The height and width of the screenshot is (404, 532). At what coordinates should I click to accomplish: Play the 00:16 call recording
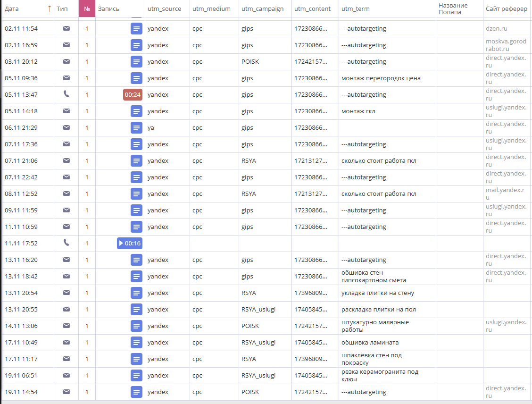(130, 244)
